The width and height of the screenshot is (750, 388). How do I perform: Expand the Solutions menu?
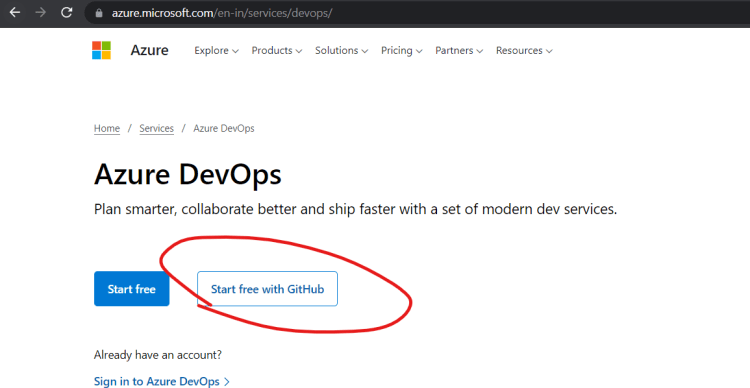pos(342,51)
